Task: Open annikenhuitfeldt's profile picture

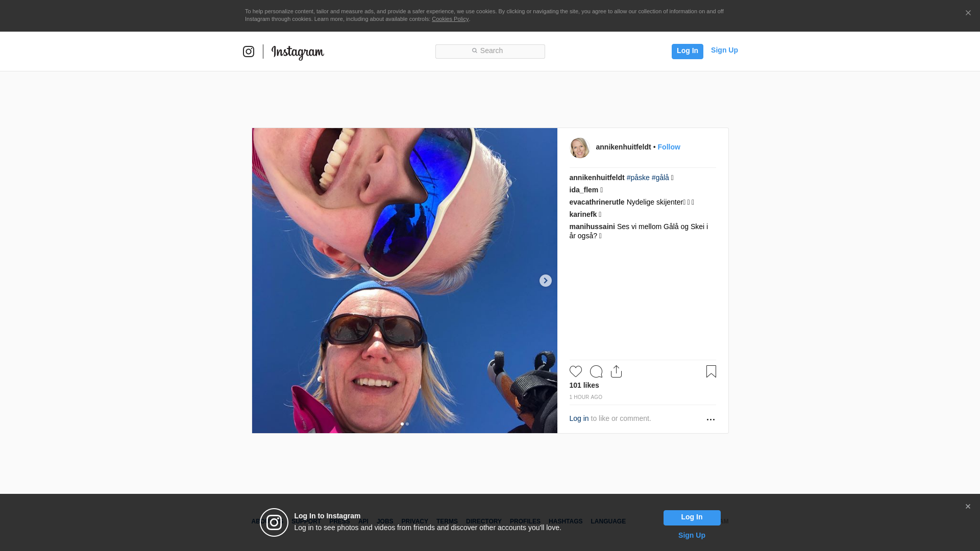Action: 579,147
